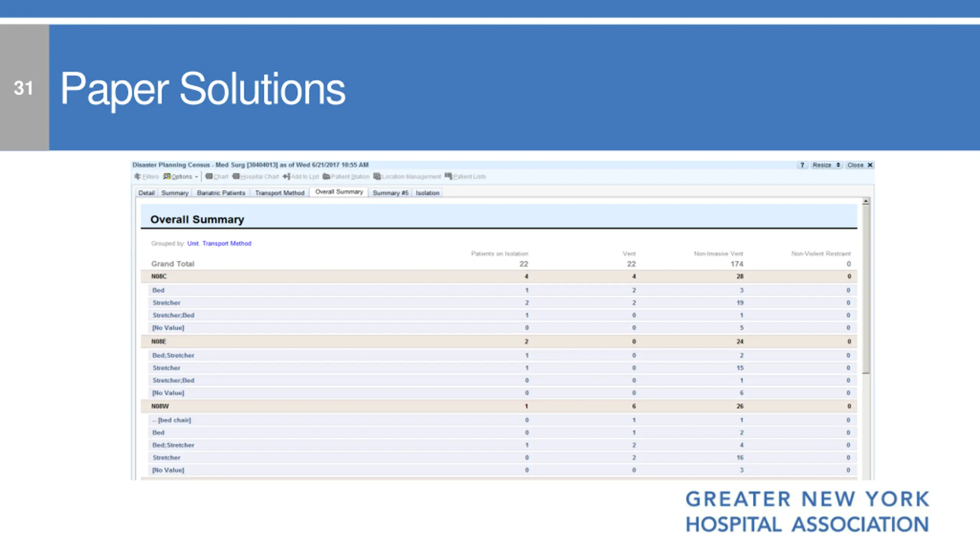980x551 pixels.
Task: Select Stretcher row under N08E
Action: pos(503,368)
